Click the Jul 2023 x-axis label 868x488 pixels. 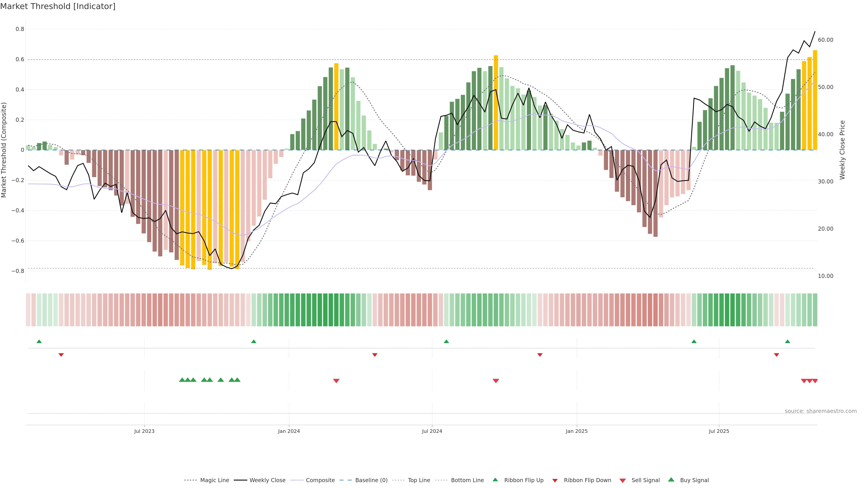point(144,431)
